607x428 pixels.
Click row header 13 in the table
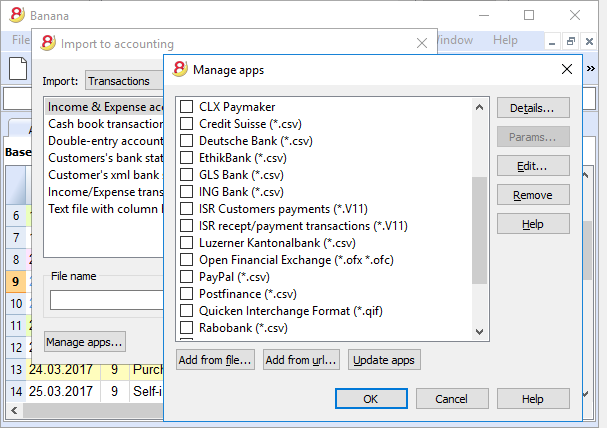click(x=16, y=369)
